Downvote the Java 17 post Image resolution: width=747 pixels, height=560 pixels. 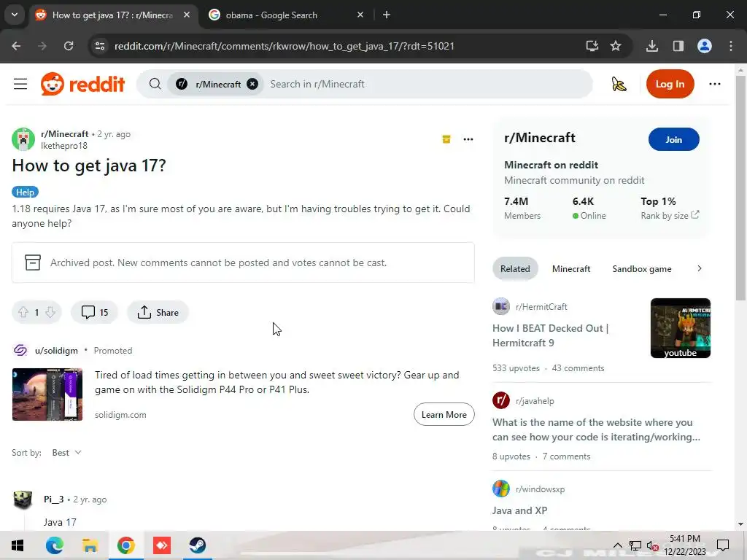[x=50, y=312]
